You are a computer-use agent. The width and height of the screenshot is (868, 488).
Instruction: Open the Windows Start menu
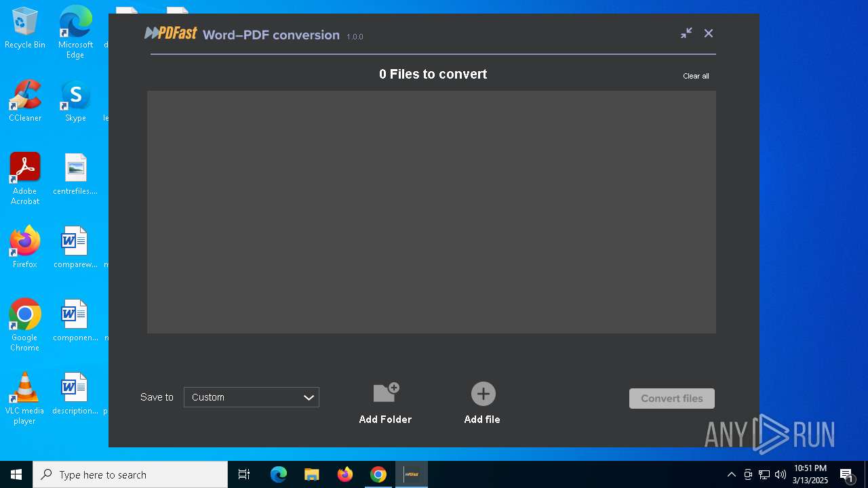(x=16, y=474)
